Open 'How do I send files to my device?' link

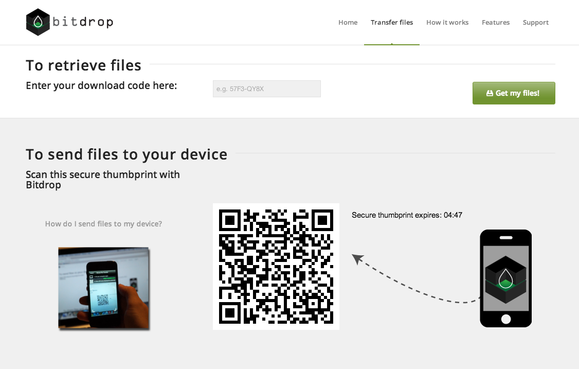103,224
